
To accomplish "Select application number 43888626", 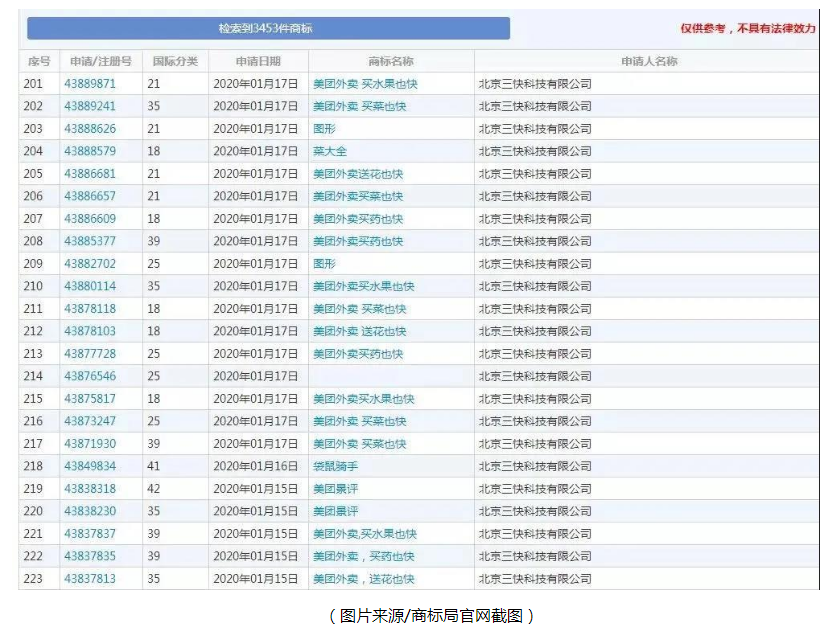I will [90, 129].
